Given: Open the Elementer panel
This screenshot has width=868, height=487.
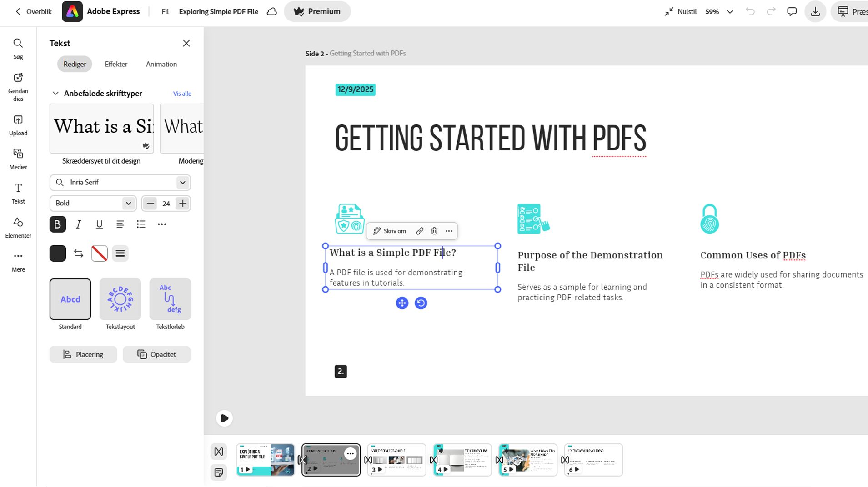Looking at the screenshot, I should click(18, 228).
